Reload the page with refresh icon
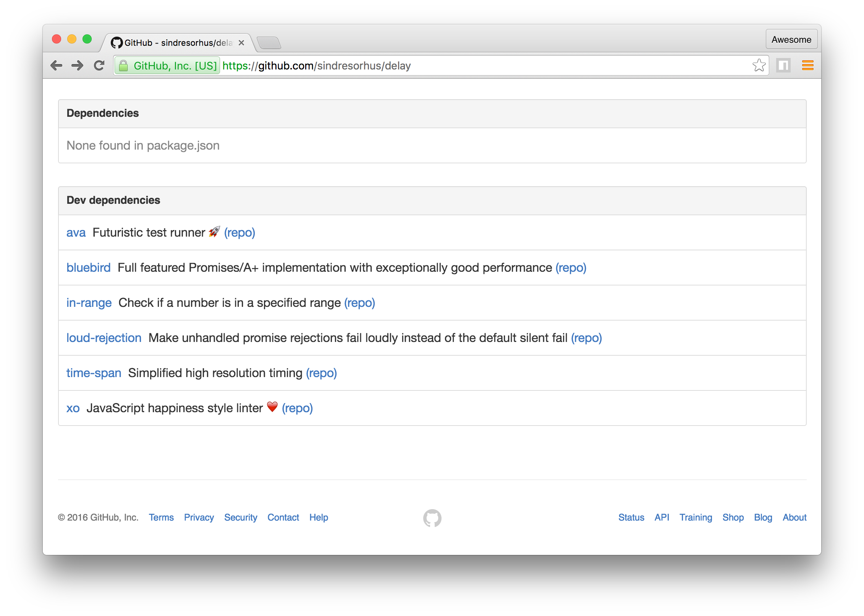Screen dimensions: 864x616 tap(99, 66)
